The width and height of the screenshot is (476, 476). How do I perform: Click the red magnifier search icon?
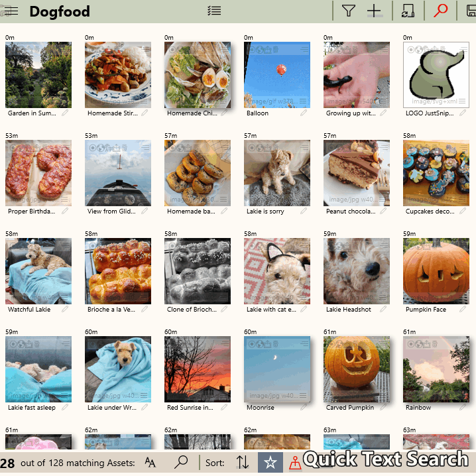pos(440,11)
